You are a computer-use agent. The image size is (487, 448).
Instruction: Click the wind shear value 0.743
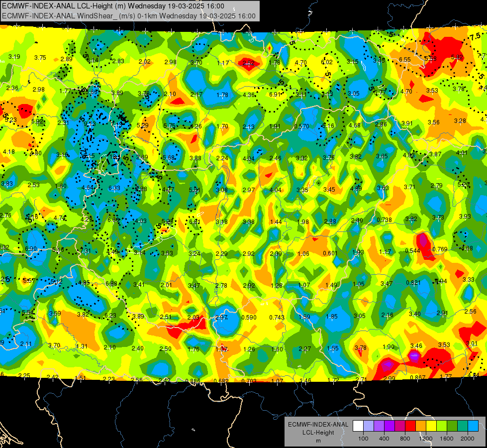click(x=277, y=317)
